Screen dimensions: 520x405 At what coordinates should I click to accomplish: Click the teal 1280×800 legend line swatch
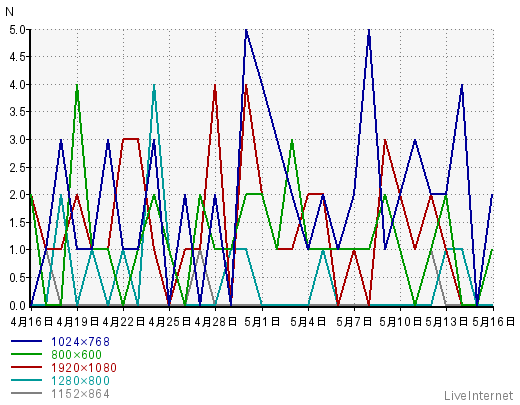pos(26,380)
